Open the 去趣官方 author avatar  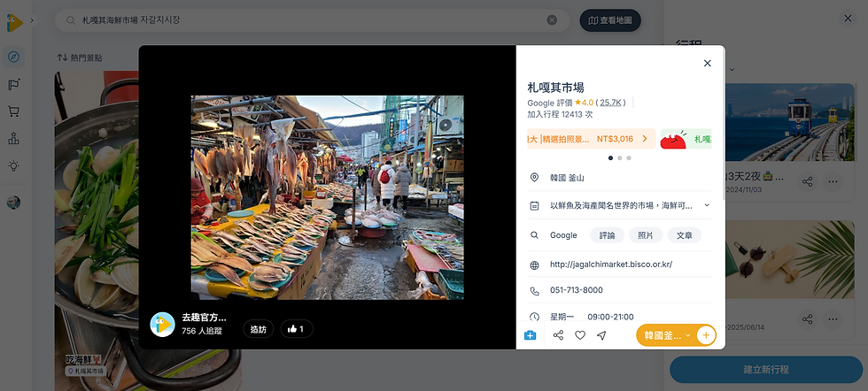(x=163, y=325)
